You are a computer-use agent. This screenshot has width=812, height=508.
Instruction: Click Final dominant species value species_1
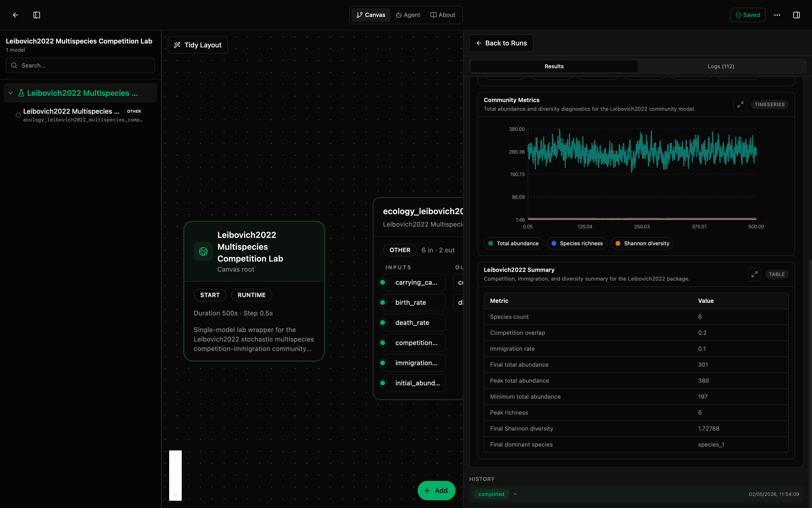(x=711, y=445)
